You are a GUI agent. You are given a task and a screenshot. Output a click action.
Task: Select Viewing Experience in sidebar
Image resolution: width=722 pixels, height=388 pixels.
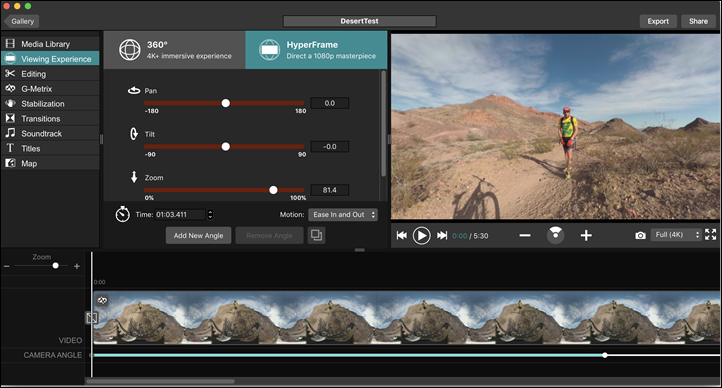[x=50, y=58]
